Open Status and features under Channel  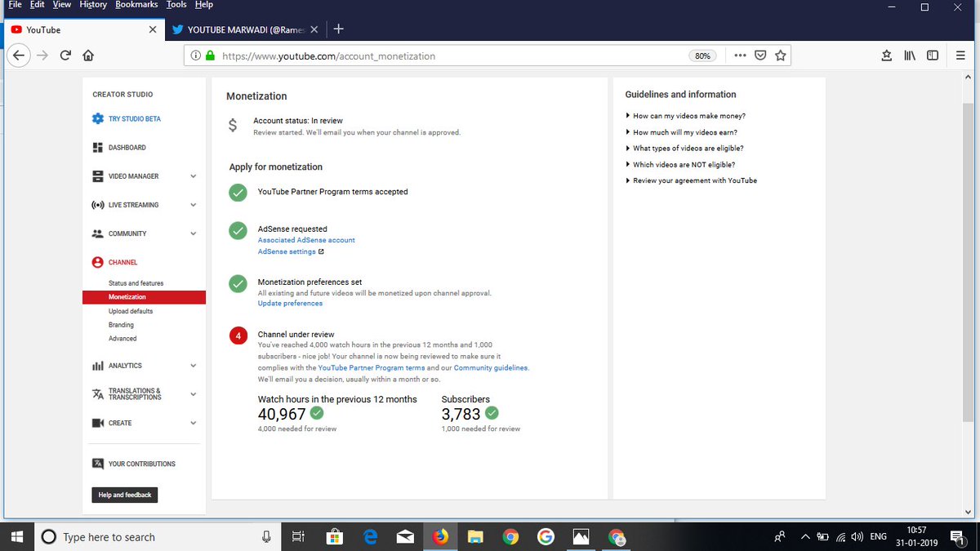[x=136, y=283]
